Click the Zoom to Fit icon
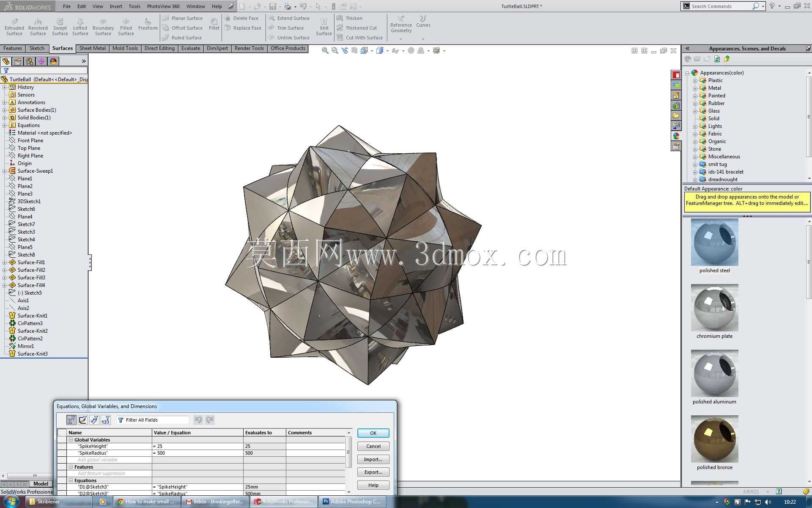812x508 pixels. 325,50
